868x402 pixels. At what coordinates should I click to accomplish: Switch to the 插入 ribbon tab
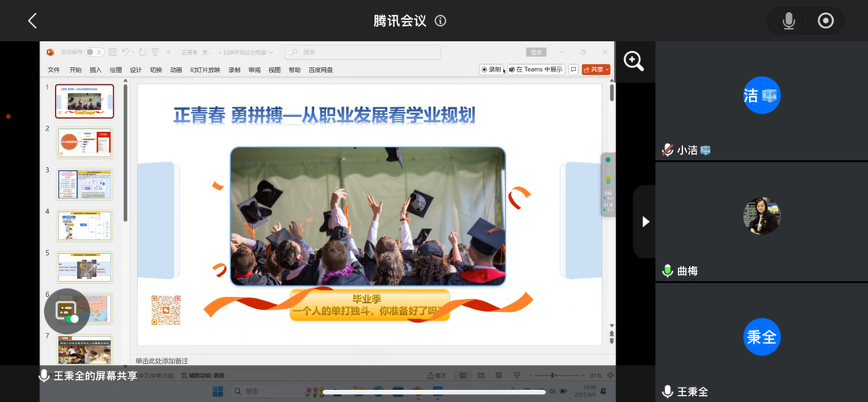click(x=96, y=70)
